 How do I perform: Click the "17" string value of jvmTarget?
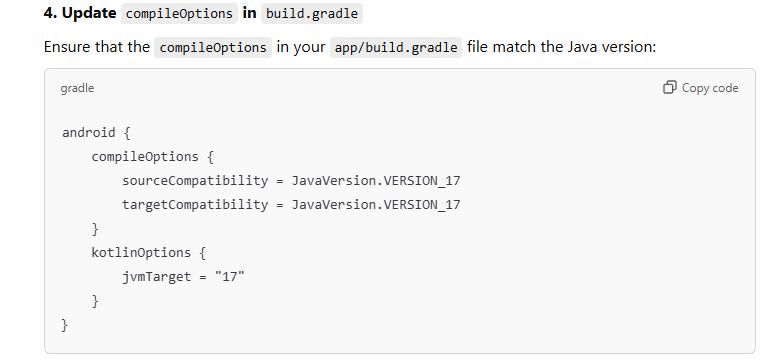229,276
